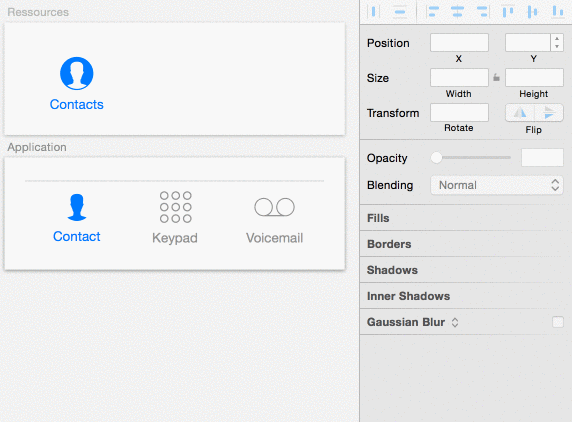
Task: Flip vertically using the Flip button
Action: click(549, 113)
